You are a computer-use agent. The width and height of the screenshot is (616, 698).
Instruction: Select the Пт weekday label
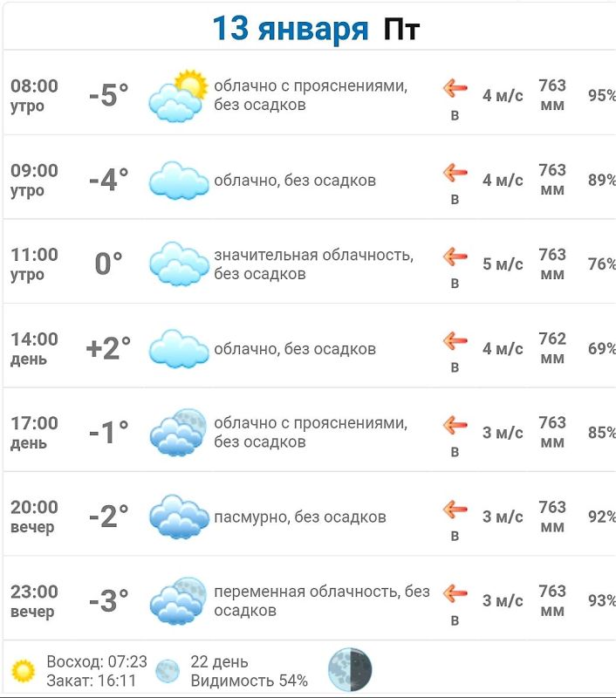tap(401, 30)
